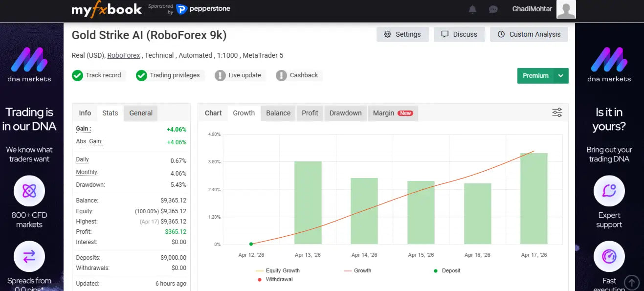Toggle the Deposit legend marker

click(x=447, y=270)
